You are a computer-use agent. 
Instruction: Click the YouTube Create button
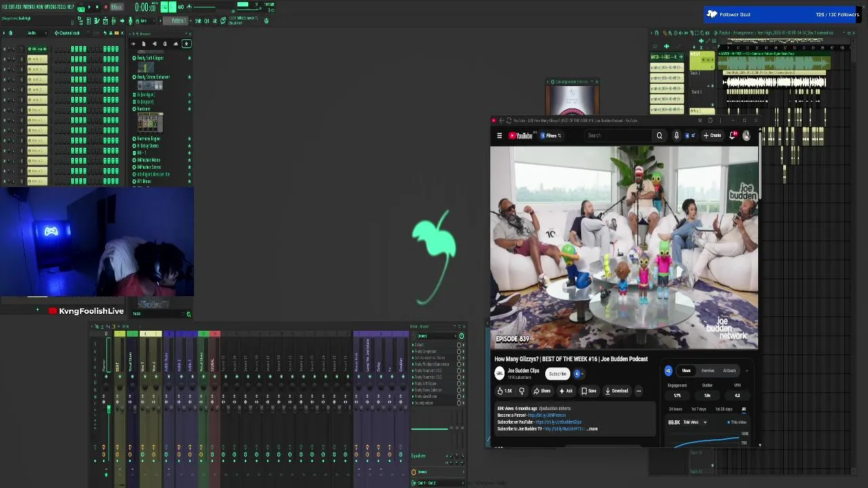pos(712,136)
